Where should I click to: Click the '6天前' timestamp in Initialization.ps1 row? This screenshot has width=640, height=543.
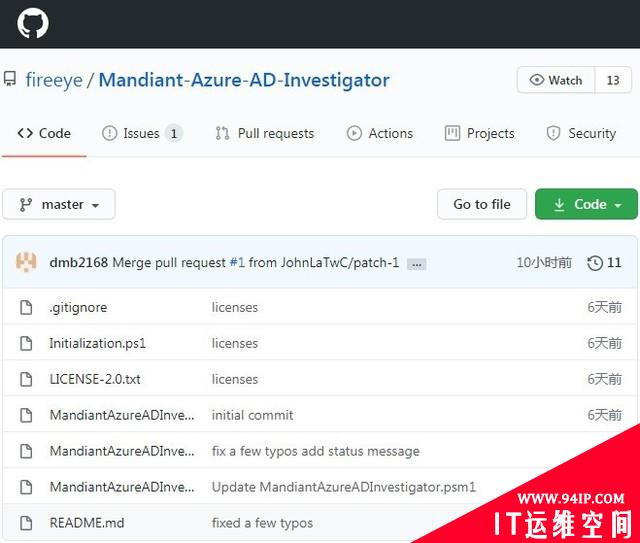[x=604, y=343]
